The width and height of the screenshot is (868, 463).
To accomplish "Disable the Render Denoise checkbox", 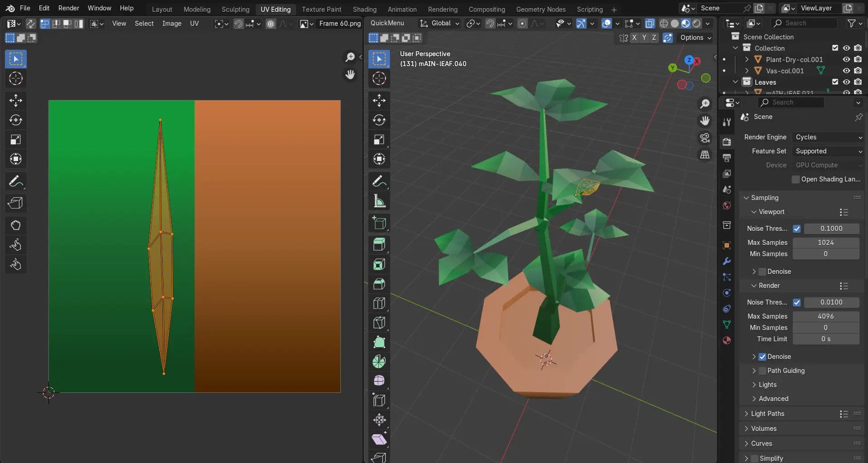I will pos(763,357).
